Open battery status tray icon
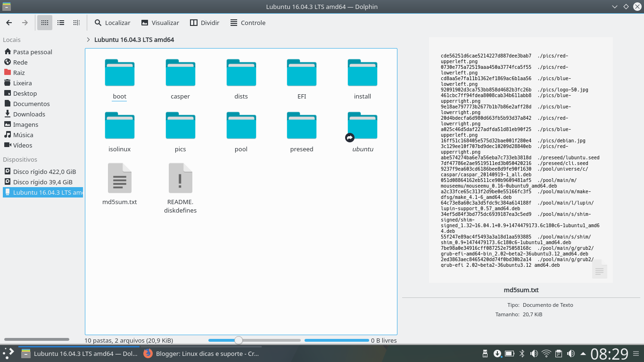Viewport: 644px width, 362px height. click(510, 354)
